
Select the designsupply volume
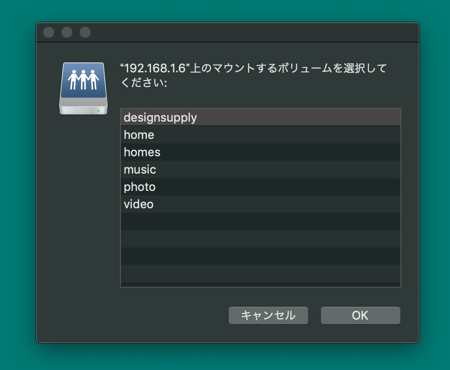point(260,117)
